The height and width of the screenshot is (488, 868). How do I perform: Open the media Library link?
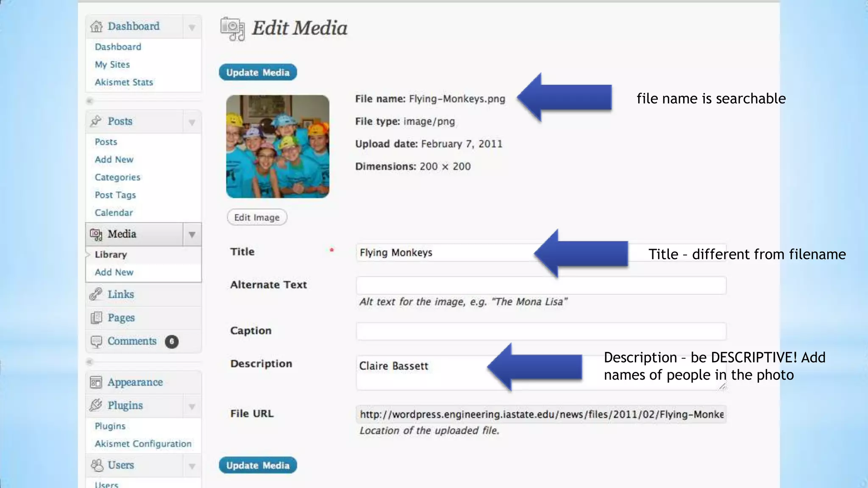111,255
